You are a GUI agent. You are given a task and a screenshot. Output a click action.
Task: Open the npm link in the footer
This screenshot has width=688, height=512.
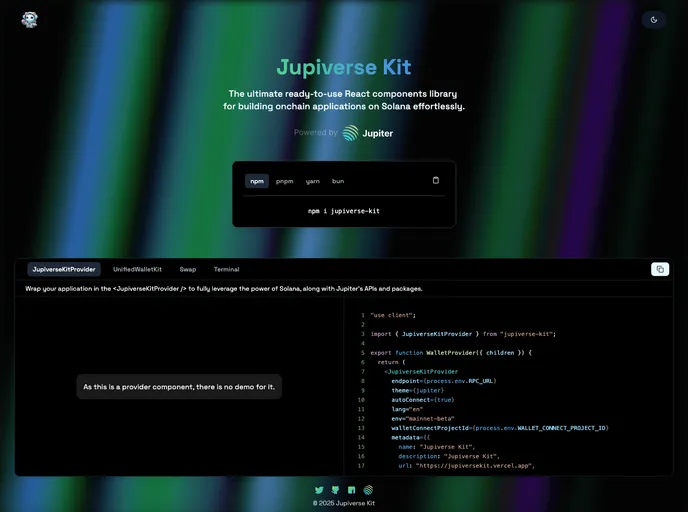[351, 490]
